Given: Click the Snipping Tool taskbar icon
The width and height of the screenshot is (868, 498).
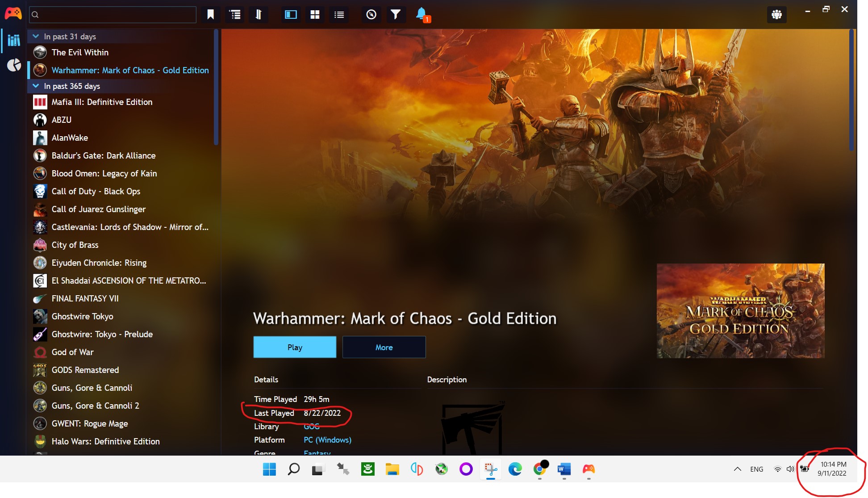Looking at the screenshot, I should (x=490, y=469).
